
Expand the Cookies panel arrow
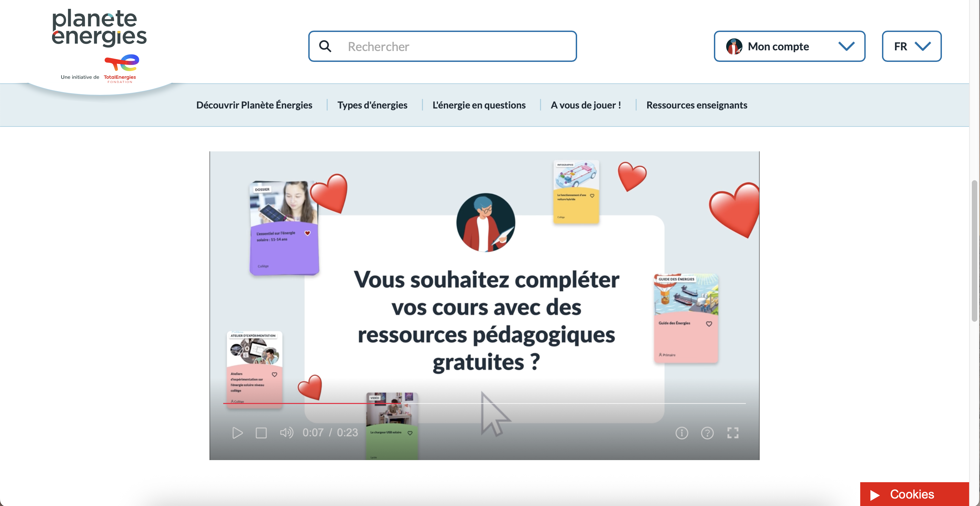[875, 494]
